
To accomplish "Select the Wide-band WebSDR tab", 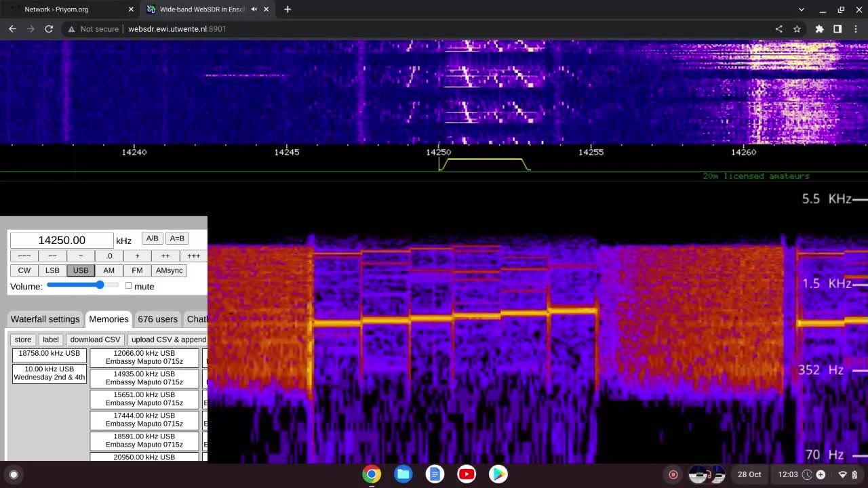I will coord(209,9).
